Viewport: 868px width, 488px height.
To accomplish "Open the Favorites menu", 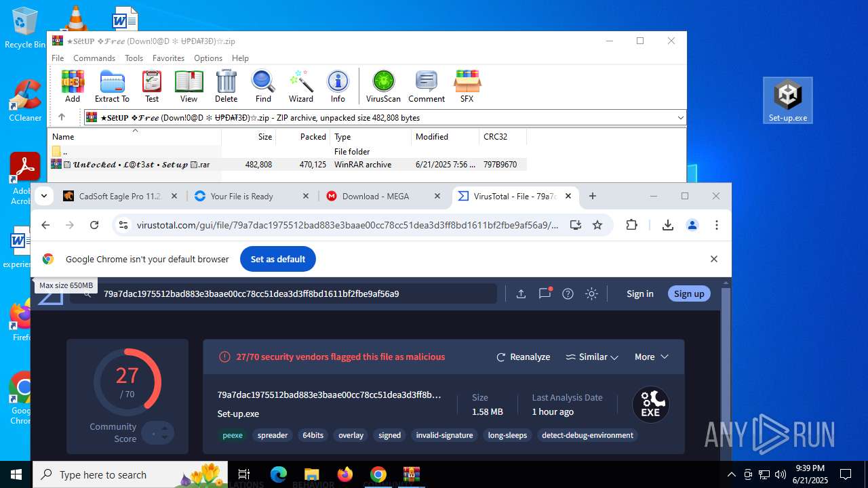I will click(x=168, y=58).
